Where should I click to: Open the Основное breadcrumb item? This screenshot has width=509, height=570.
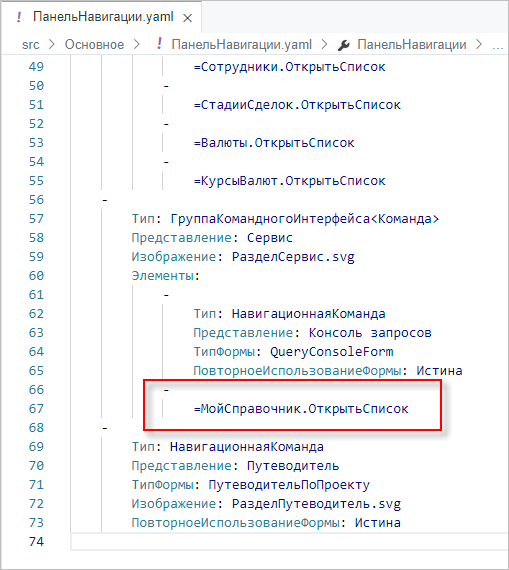[x=94, y=44]
